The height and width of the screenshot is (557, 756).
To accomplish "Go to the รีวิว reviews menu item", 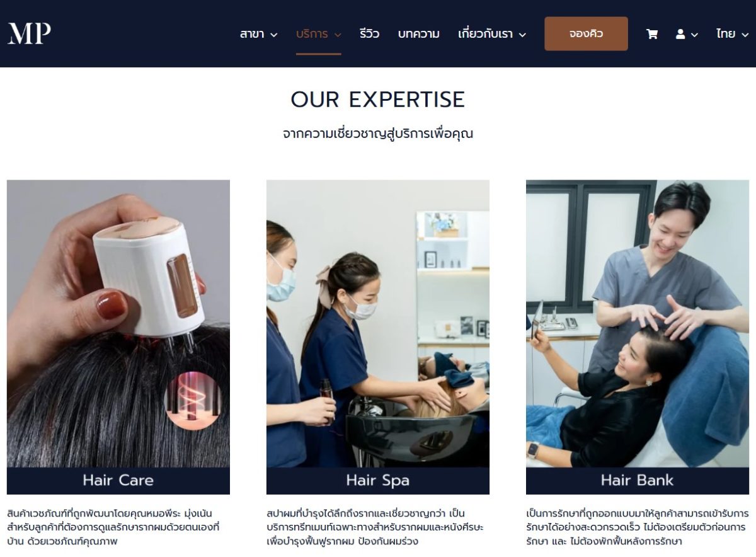I will pyautogui.click(x=370, y=34).
